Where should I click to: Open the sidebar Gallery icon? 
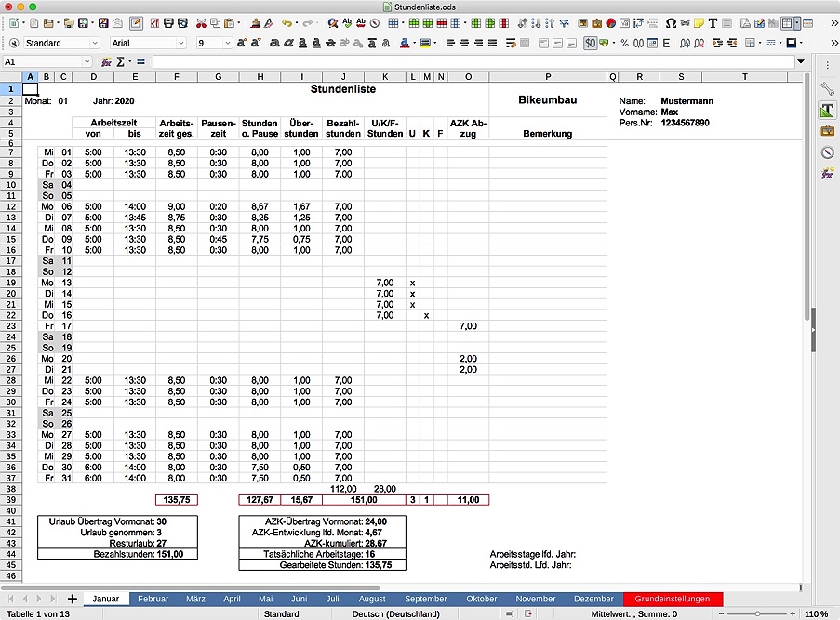pos(828,131)
